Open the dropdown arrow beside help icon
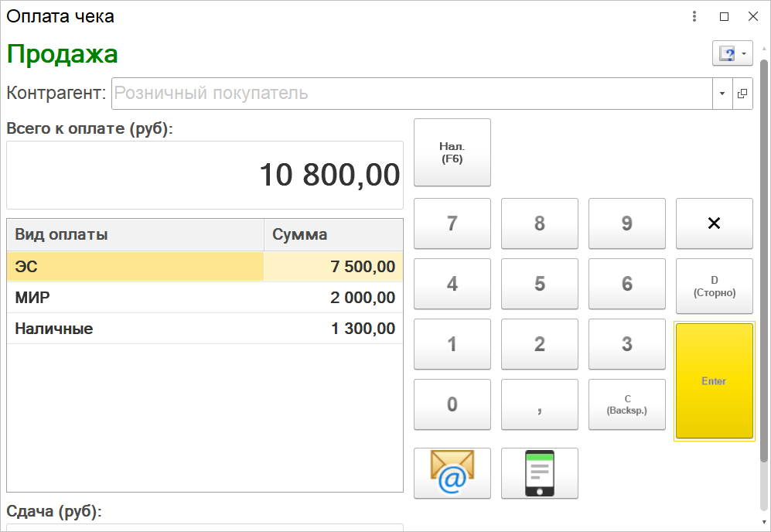The width and height of the screenshot is (771, 532). [x=744, y=53]
